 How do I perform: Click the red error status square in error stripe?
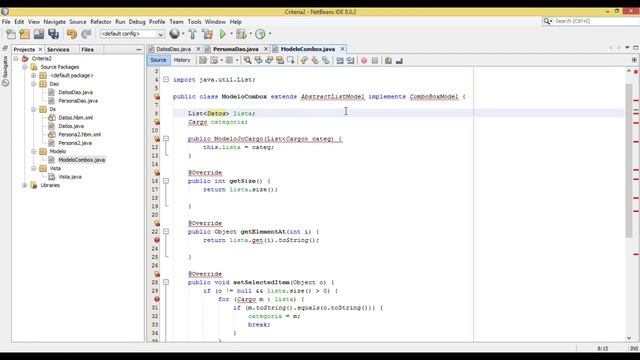coord(636,72)
